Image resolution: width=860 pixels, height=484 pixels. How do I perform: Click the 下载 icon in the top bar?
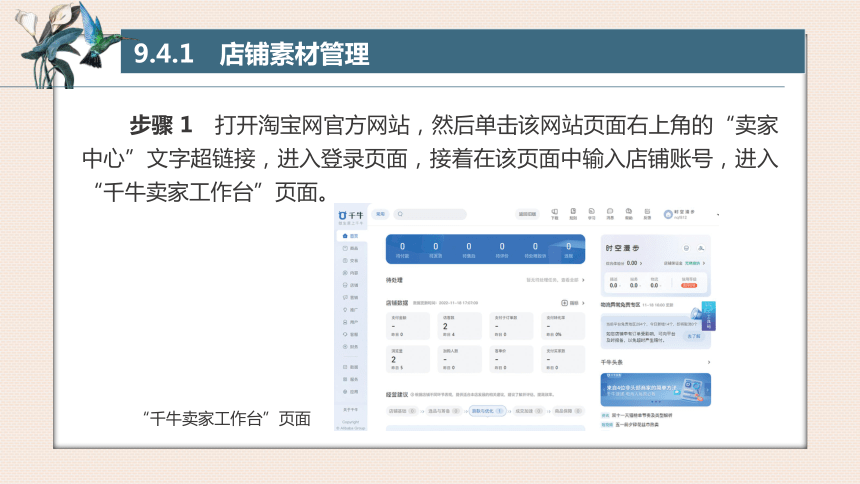[555, 213]
